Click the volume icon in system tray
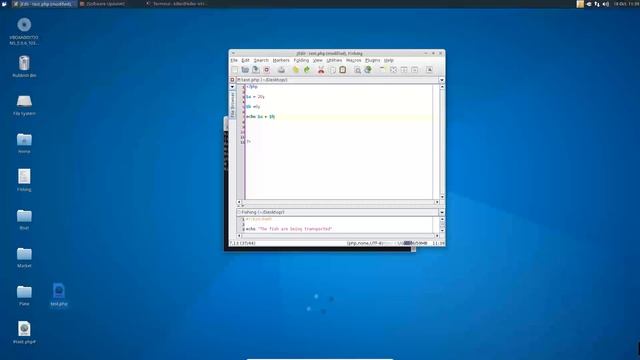 coord(605,4)
